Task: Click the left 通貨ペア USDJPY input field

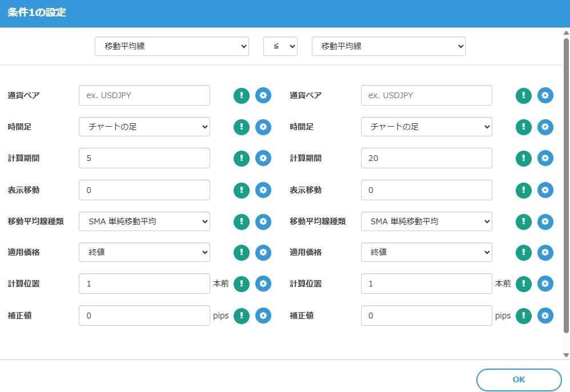Action: pyautogui.click(x=144, y=95)
